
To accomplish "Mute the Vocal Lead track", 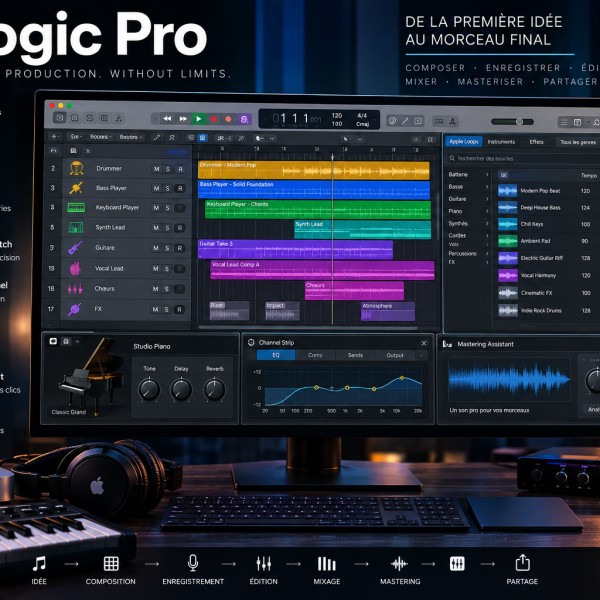I will [156, 269].
